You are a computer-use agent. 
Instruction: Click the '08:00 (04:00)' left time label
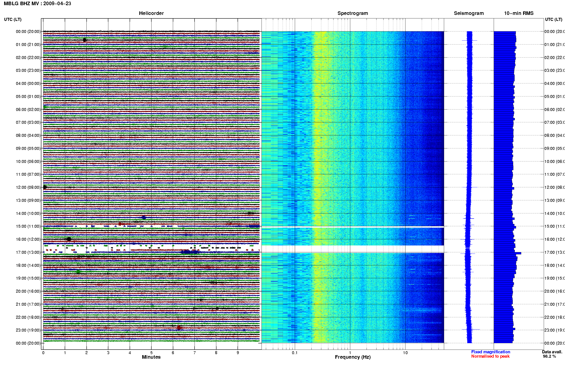tap(28, 135)
